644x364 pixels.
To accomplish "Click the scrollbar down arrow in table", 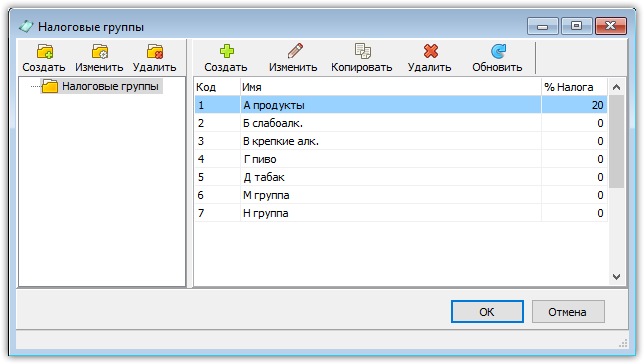I will pyautogui.click(x=616, y=277).
